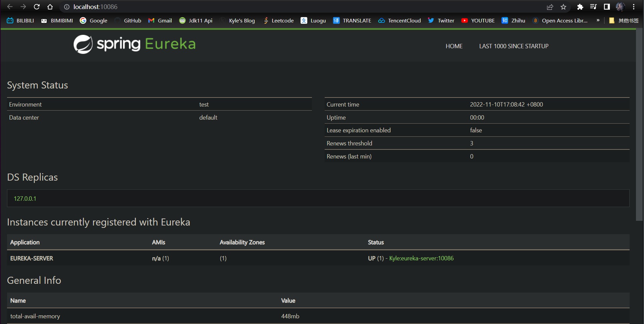Open the YOUTUBE bookmark
This screenshot has height=324, width=644.
click(478, 20)
